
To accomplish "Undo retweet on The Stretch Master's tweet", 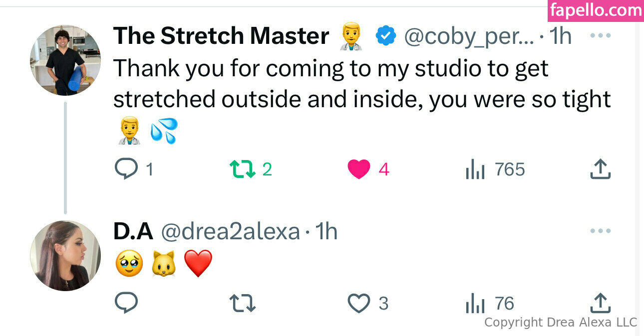I will point(243,169).
